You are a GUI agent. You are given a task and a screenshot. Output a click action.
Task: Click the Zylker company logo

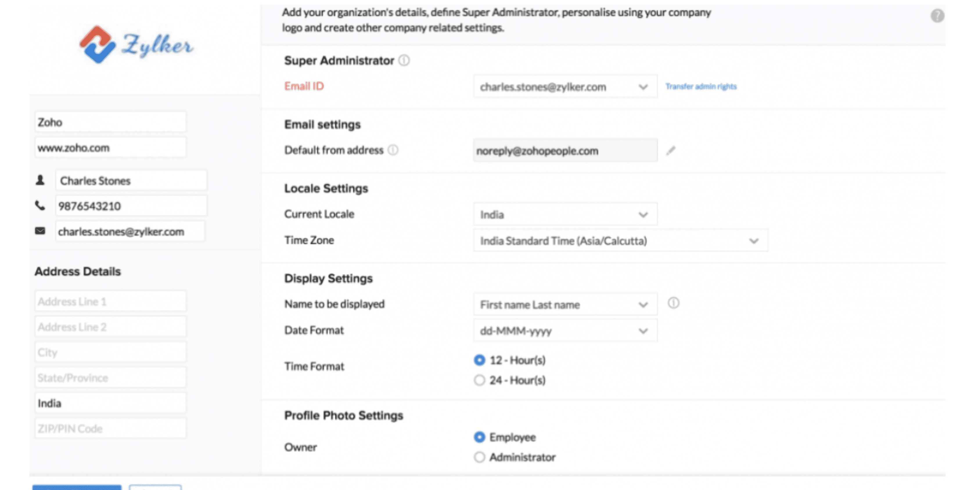pyautogui.click(x=136, y=45)
